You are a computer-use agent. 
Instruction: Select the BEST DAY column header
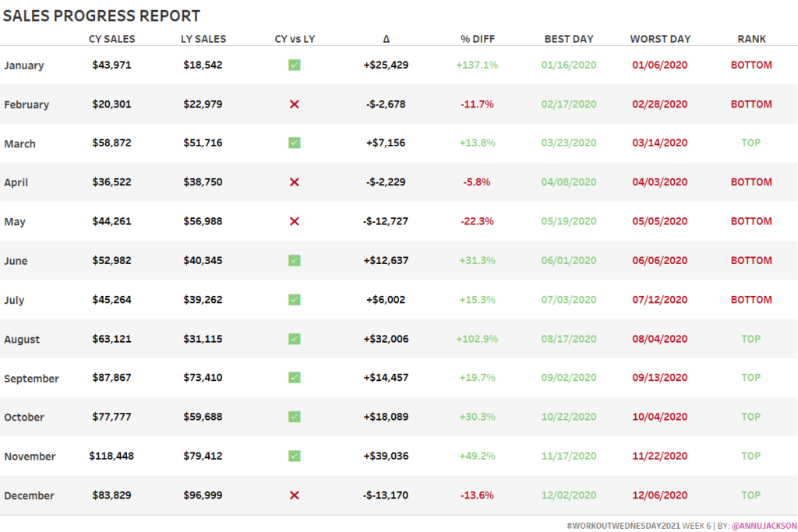568,39
